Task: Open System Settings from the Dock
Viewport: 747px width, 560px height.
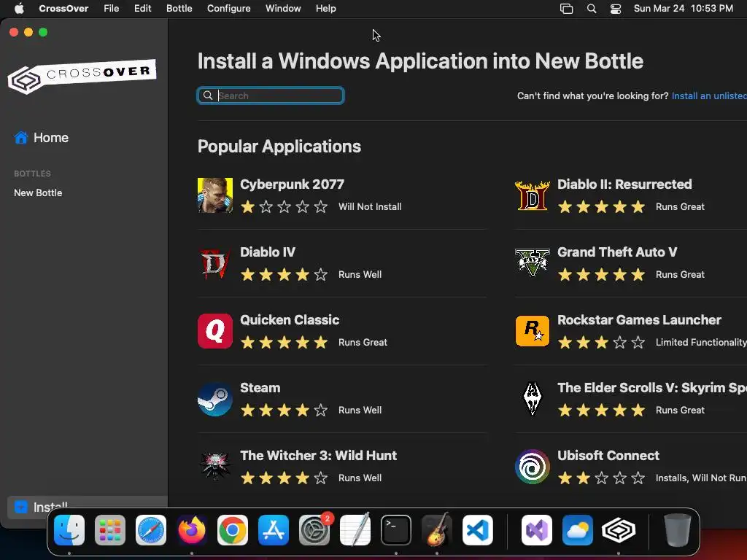Action: pyautogui.click(x=314, y=529)
